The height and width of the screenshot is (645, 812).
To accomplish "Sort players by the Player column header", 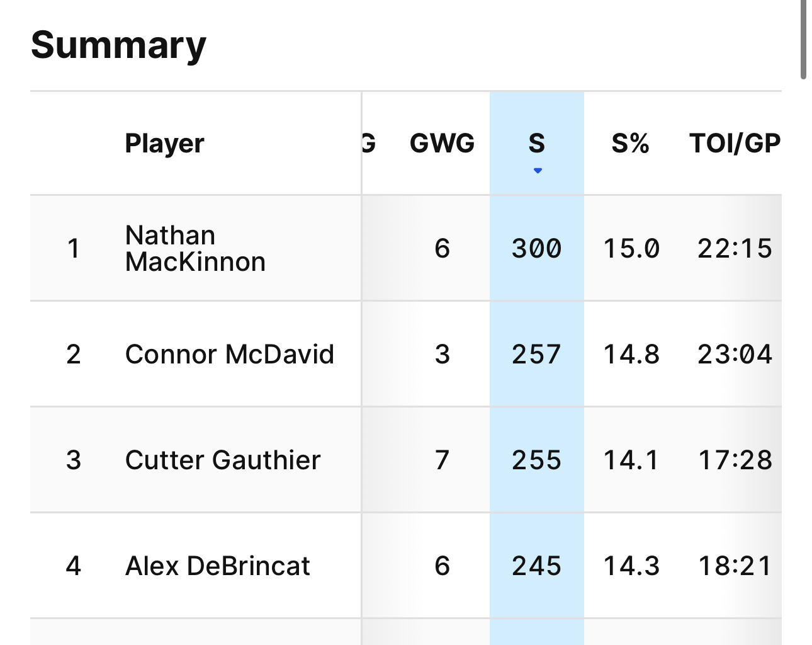I will point(164,143).
